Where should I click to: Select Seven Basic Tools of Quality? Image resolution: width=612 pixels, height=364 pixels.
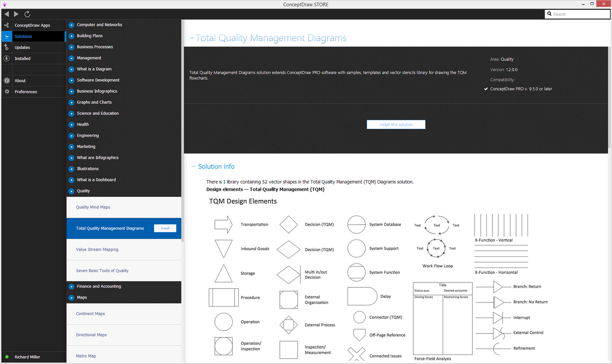pos(102,271)
